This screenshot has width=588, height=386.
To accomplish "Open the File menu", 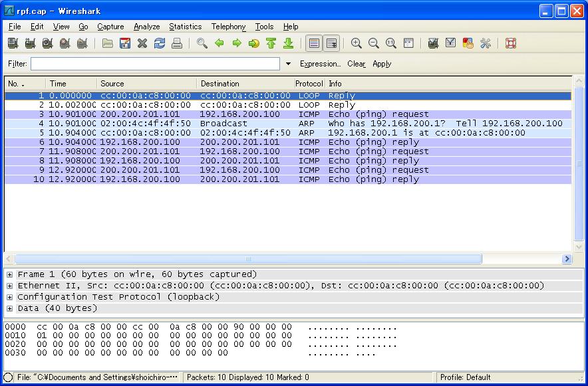I will pyautogui.click(x=15, y=27).
